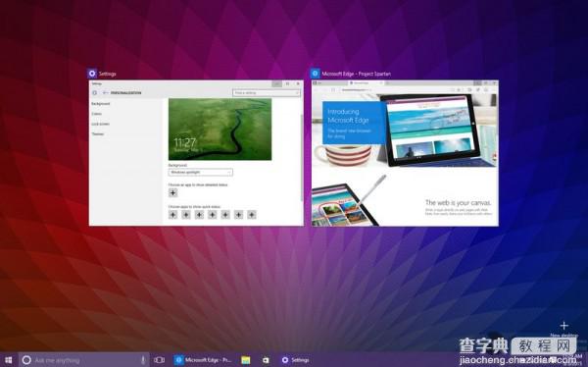Screen dimensions: 588x367
Task: Launch the Store from the taskbar
Action: tap(266, 360)
